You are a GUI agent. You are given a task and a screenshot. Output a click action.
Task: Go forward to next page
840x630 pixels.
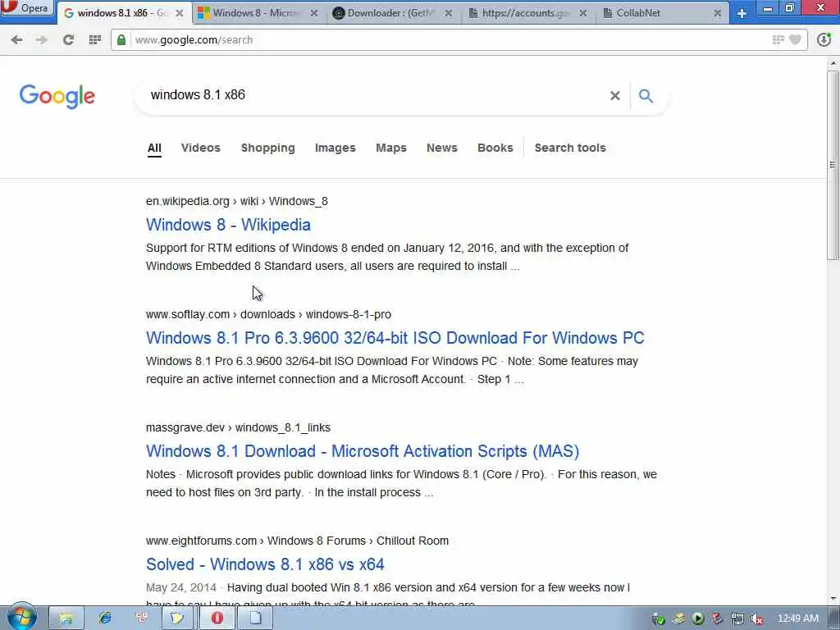point(41,39)
